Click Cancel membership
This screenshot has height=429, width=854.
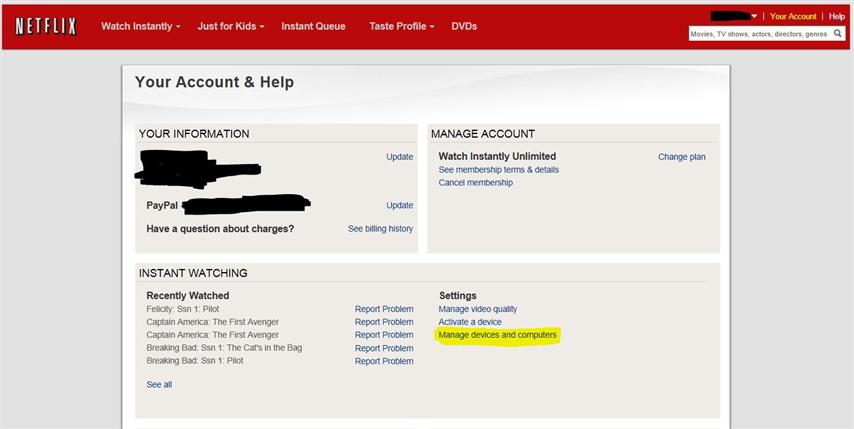475,182
